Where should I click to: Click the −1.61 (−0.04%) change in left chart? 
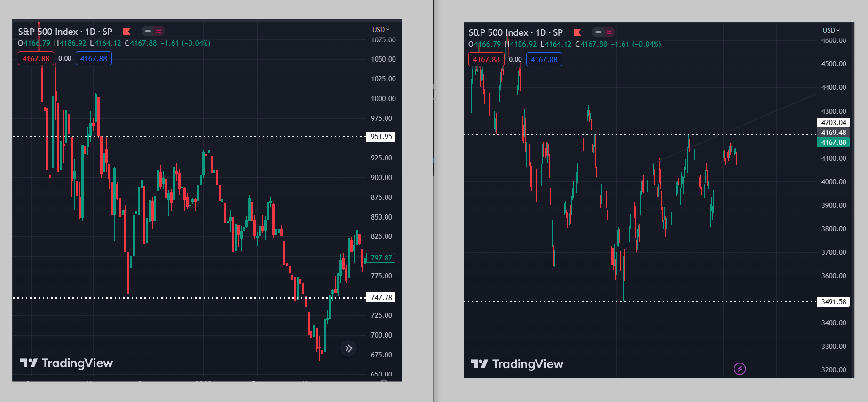(x=185, y=43)
